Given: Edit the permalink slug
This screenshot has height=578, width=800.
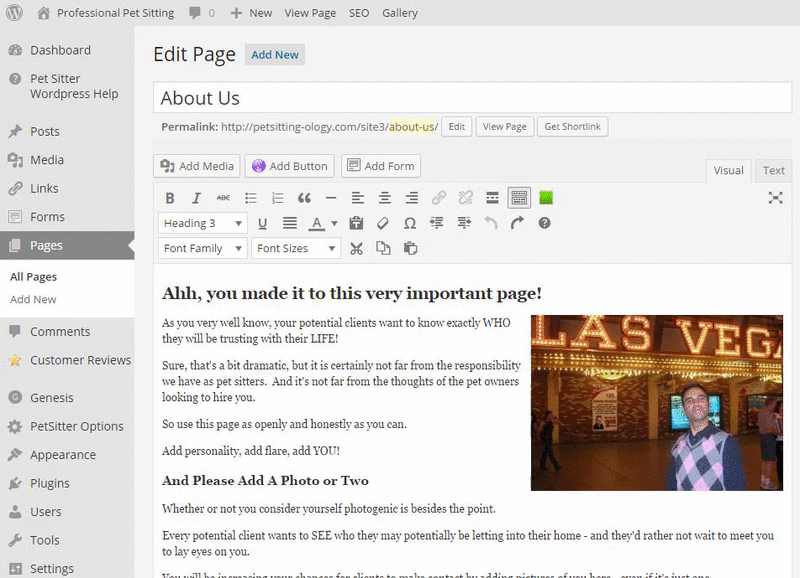Looking at the screenshot, I should [x=457, y=127].
